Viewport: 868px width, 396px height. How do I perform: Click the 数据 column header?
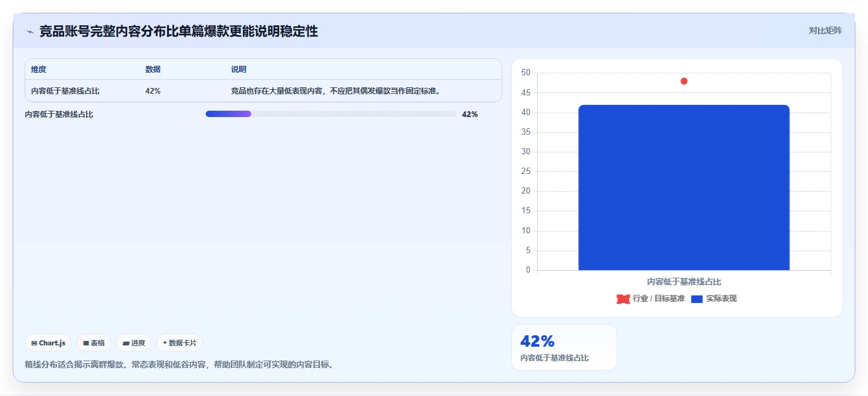coord(153,70)
